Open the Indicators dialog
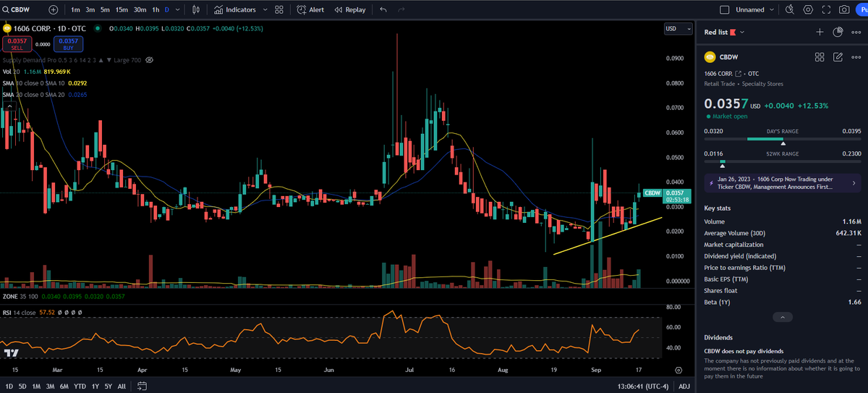The image size is (868, 393). tap(235, 9)
